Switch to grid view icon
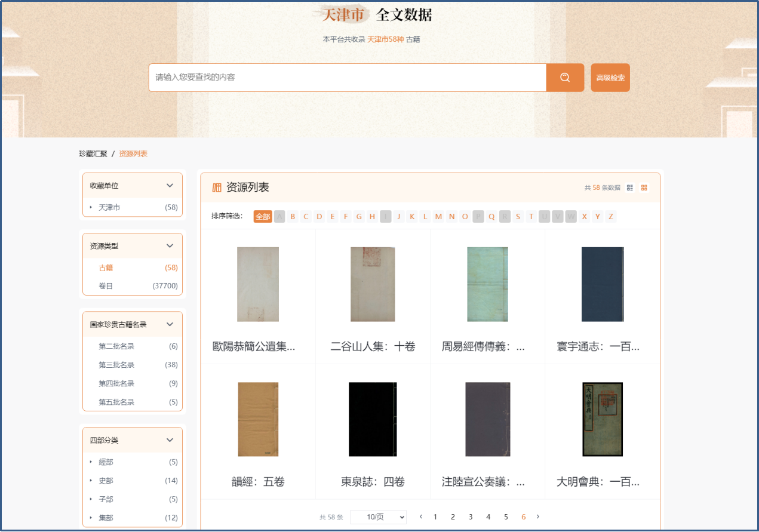 click(x=644, y=187)
